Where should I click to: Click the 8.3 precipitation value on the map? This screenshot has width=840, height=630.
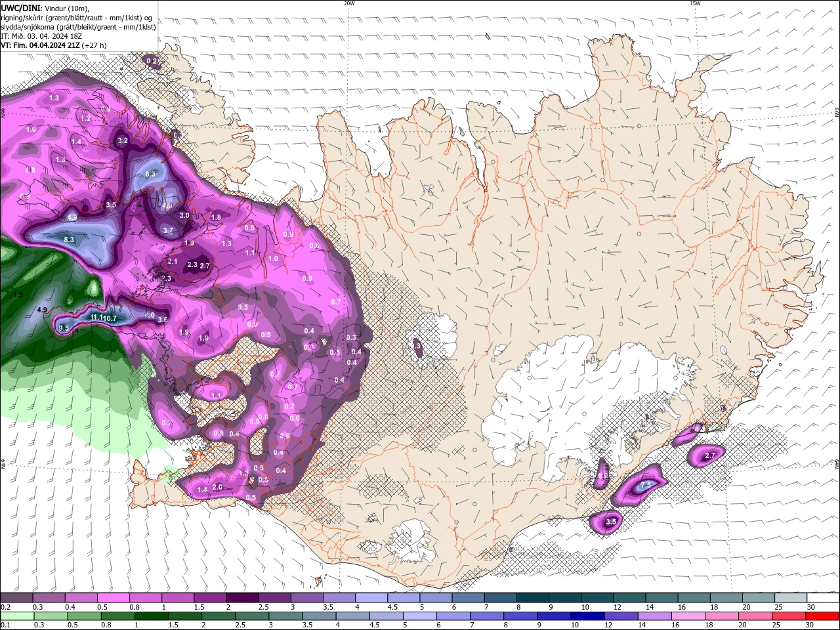pos(69,240)
